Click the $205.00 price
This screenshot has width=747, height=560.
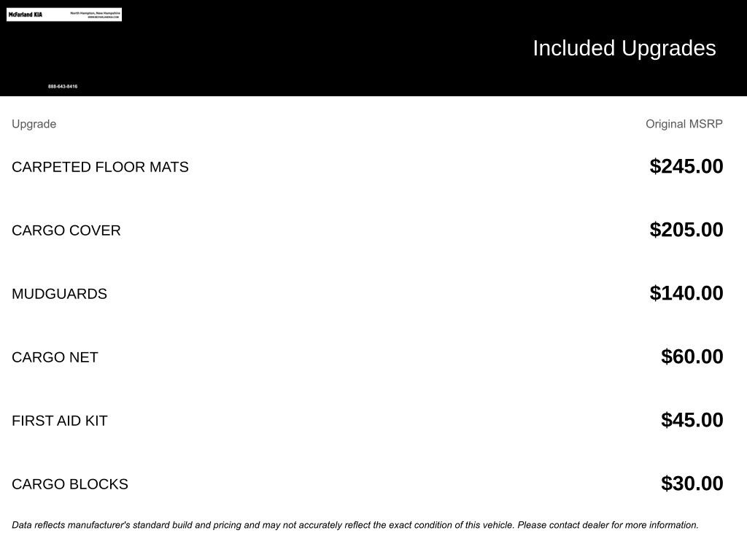(x=686, y=230)
